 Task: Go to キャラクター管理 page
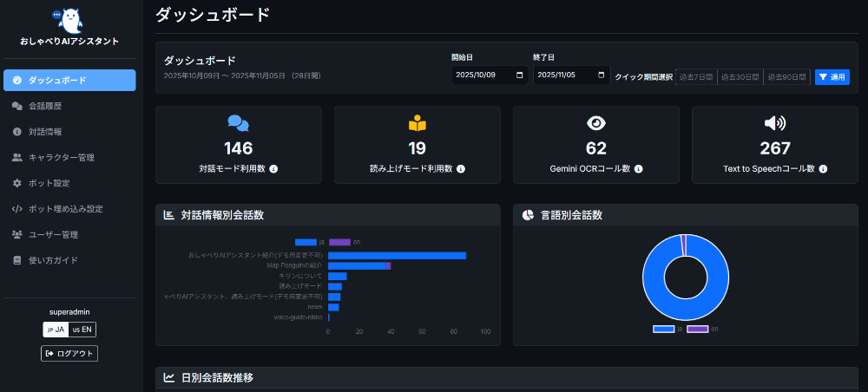61,158
